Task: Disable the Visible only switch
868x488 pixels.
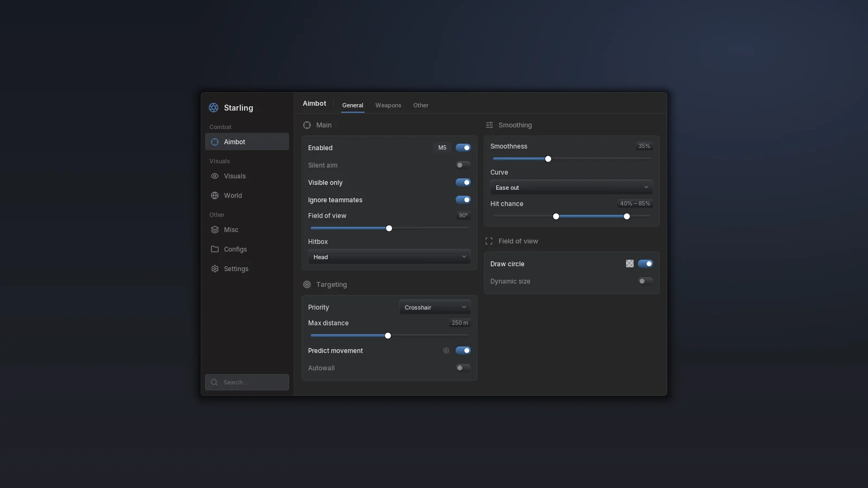Action: point(463,182)
